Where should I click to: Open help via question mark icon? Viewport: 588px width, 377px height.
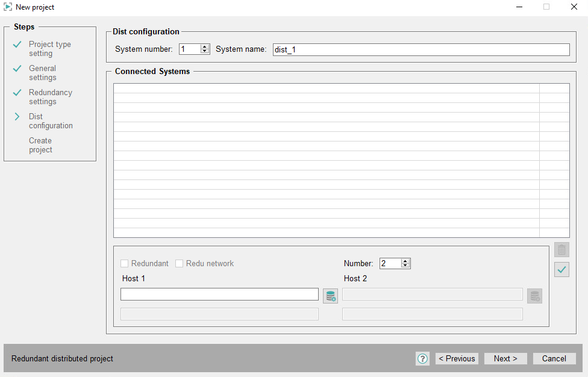coord(422,358)
